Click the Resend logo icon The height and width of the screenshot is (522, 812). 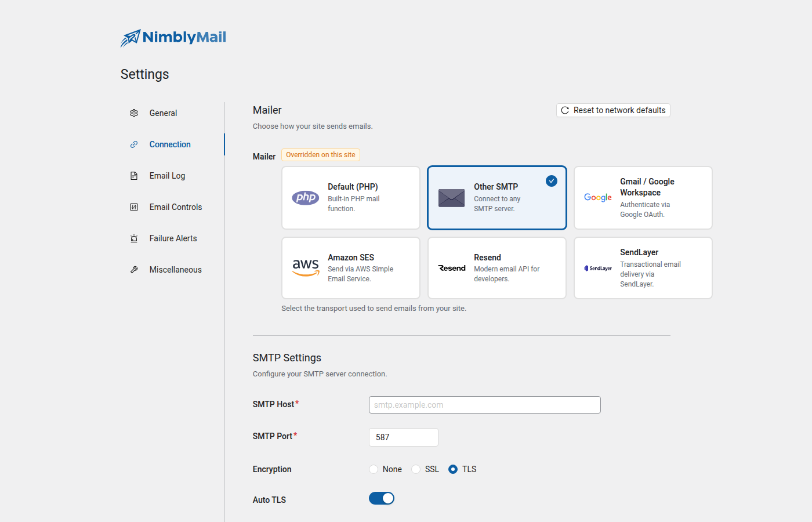452,268
